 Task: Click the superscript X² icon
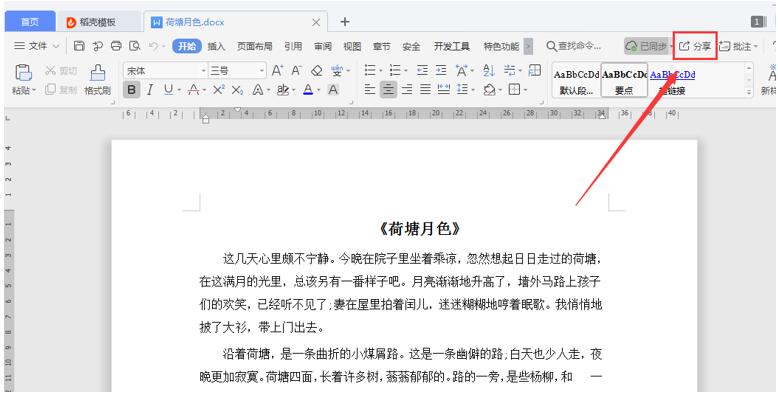click(x=219, y=90)
